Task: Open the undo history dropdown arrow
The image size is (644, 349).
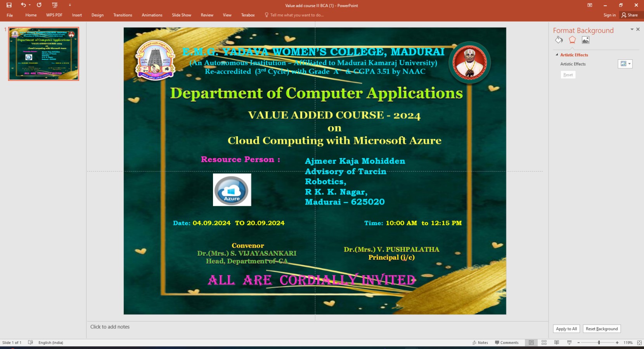Action: (x=29, y=5)
